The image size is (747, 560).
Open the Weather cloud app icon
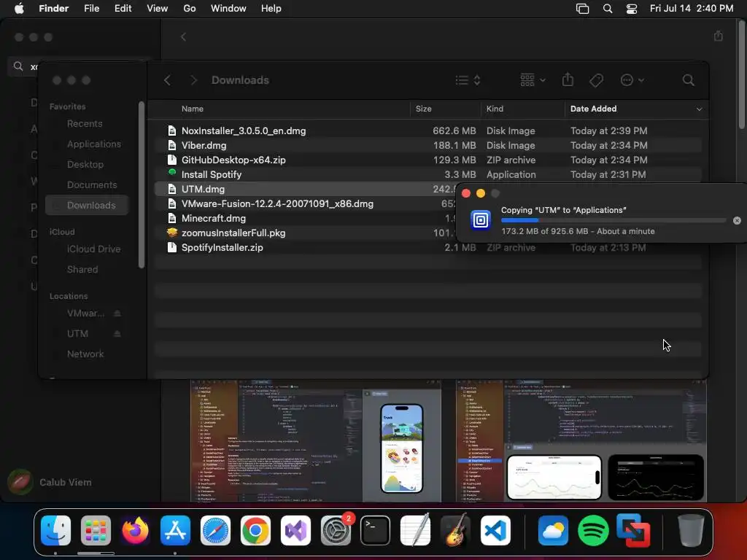[553, 530]
